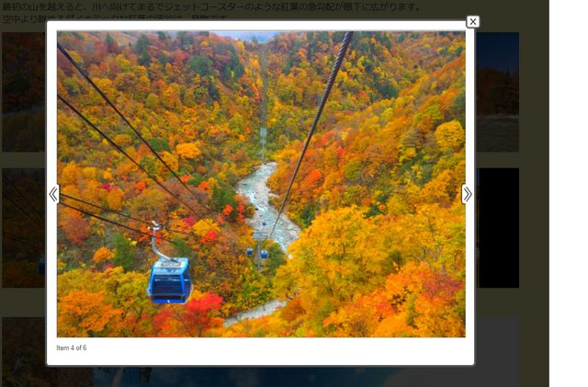This screenshot has width=588, height=387.
Task: Click the 'Item 4 of 6' caption
Action: [x=72, y=348]
